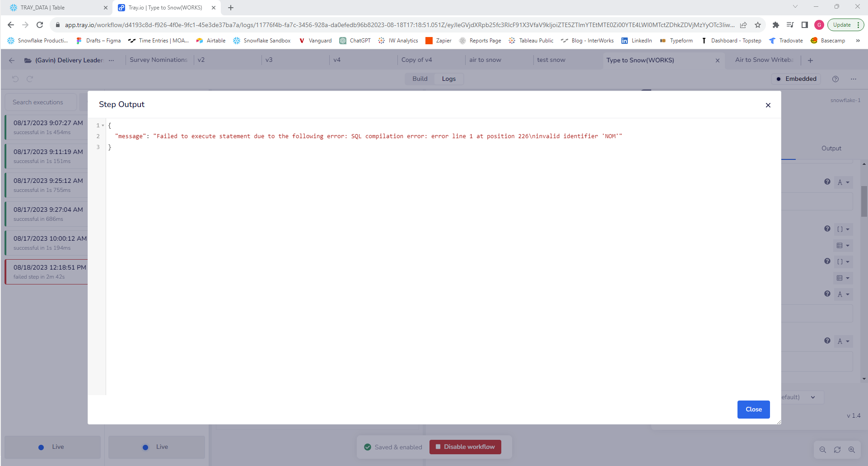
Task: Go back using the Tray left arrow icon
Action: [12, 61]
